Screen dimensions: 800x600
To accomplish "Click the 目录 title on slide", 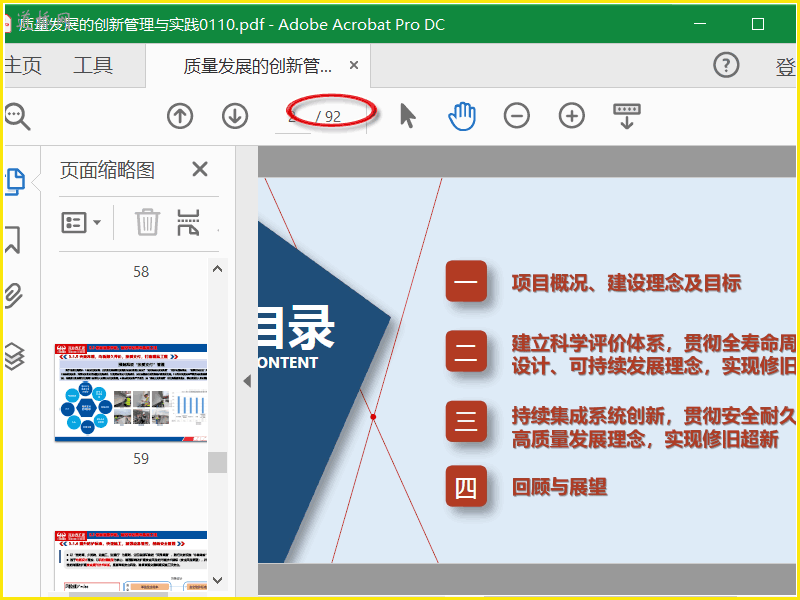I will 296,328.
